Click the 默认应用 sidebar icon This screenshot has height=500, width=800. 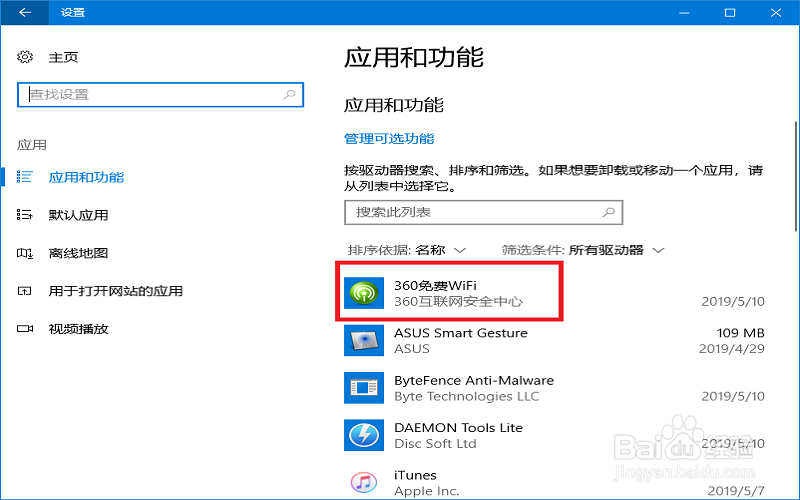click(x=24, y=215)
